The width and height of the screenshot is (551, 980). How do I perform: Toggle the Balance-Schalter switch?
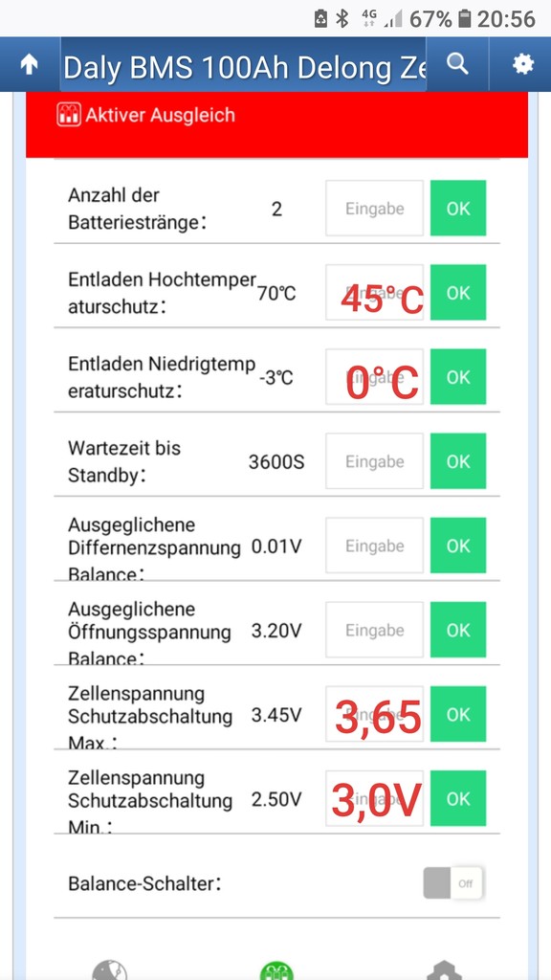tap(452, 883)
